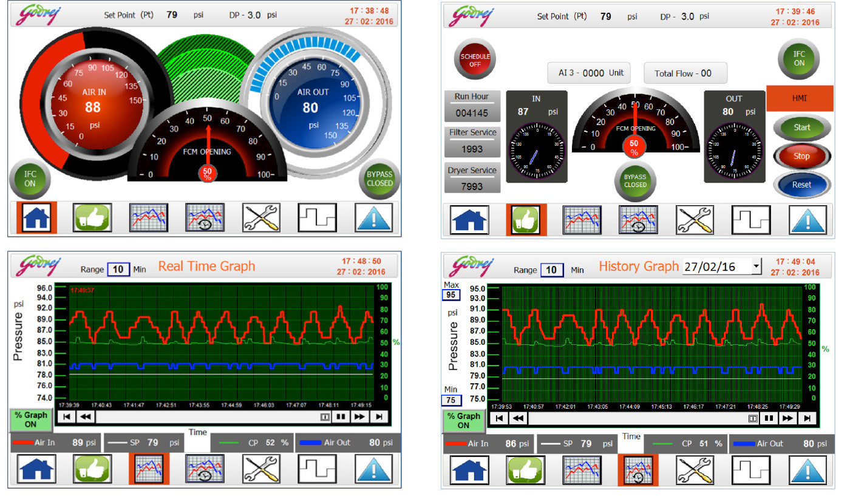Open history graph icon on Start/Stop screen

(638, 220)
